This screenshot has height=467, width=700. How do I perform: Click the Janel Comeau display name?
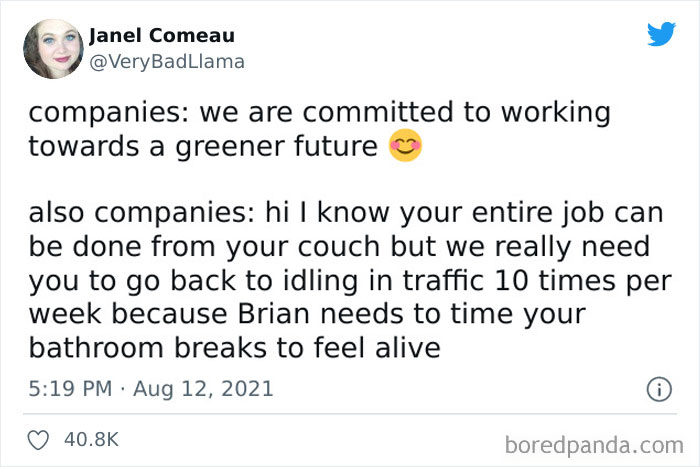pyautogui.click(x=163, y=36)
